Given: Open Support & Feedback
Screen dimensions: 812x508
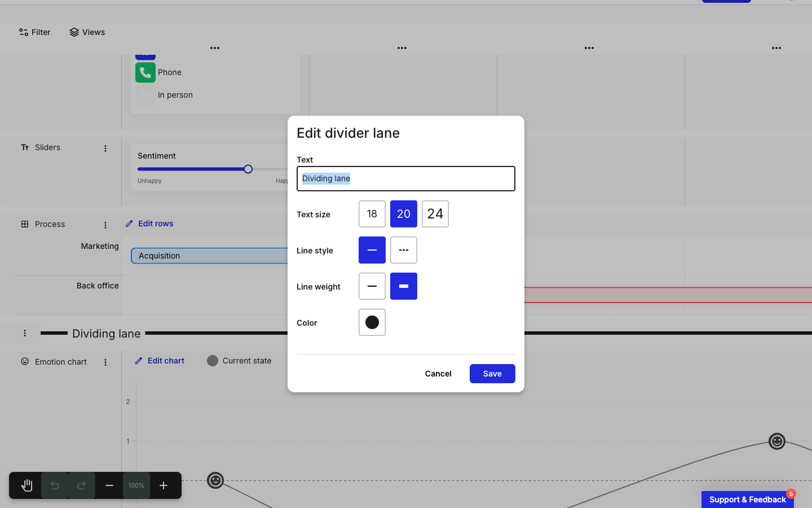Looking at the screenshot, I should tap(748, 500).
